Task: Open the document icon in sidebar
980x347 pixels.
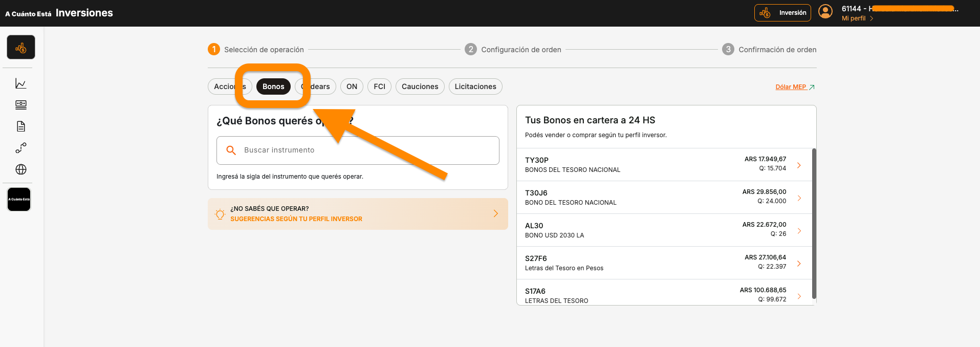Action: click(21, 126)
